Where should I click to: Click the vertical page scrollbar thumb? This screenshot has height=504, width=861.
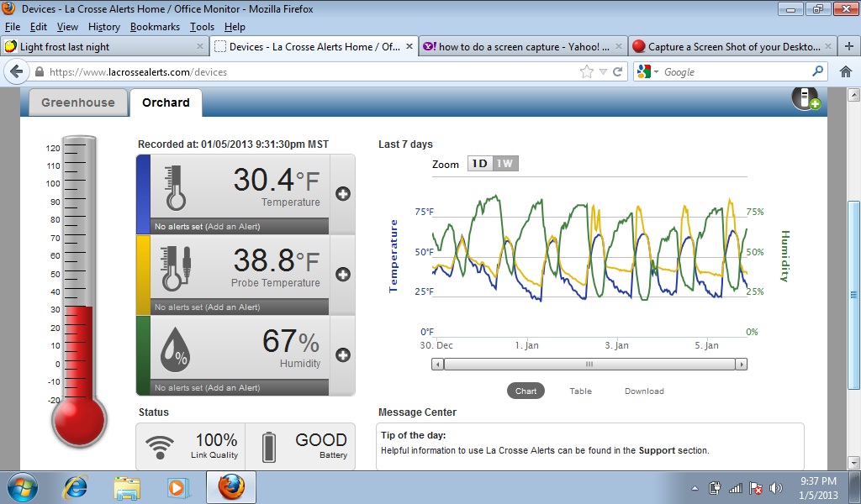click(854, 295)
